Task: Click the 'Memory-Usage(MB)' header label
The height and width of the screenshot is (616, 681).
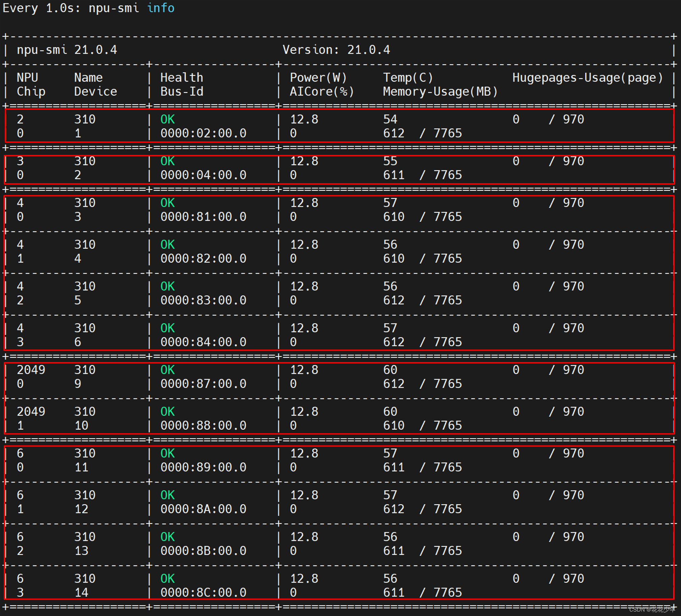Action: pyautogui.click(x=440, y=91)
